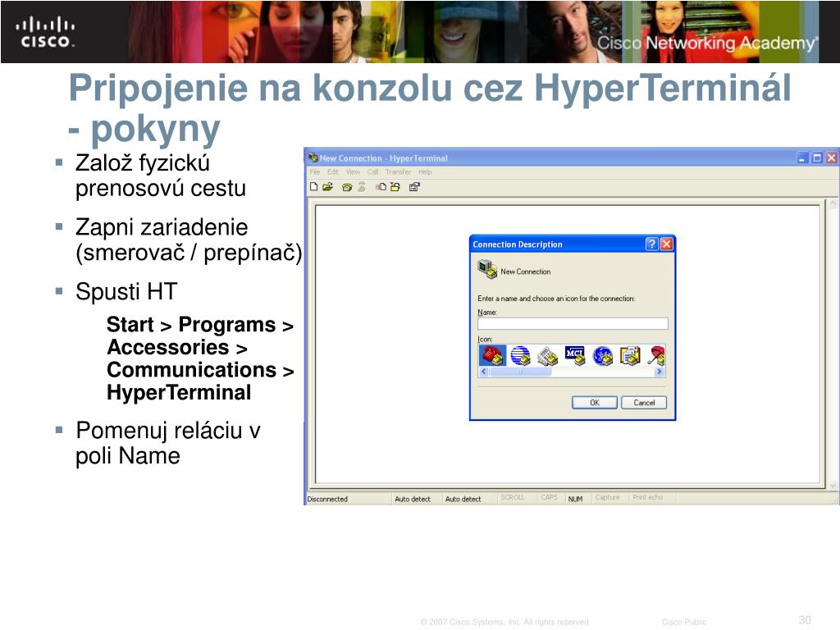
Task: Select the red umbrella connection icon
Action: point(657,356)
